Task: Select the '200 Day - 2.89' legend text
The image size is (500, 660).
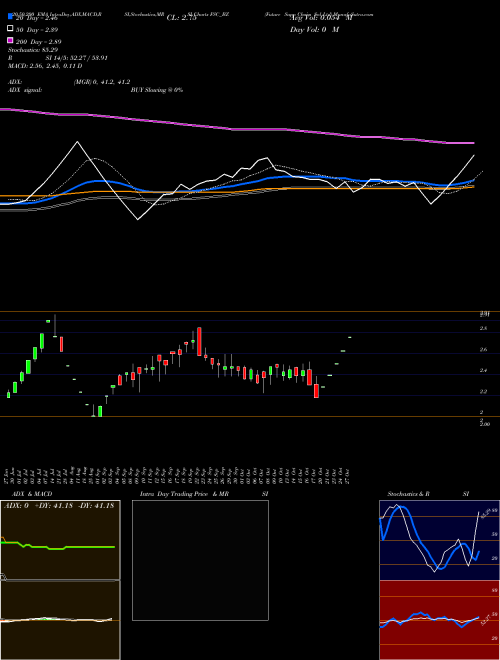Action: point(39,42)
